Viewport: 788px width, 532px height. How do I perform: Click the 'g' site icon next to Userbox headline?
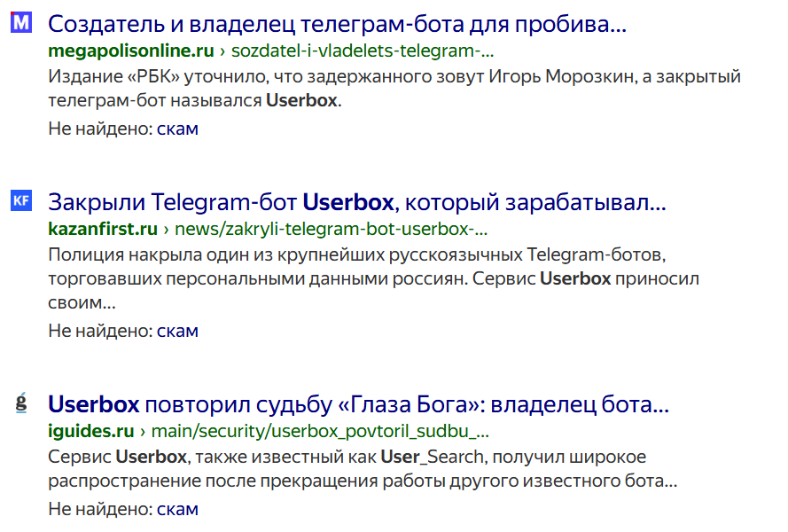pyautogui.click(x=20, y=403)
